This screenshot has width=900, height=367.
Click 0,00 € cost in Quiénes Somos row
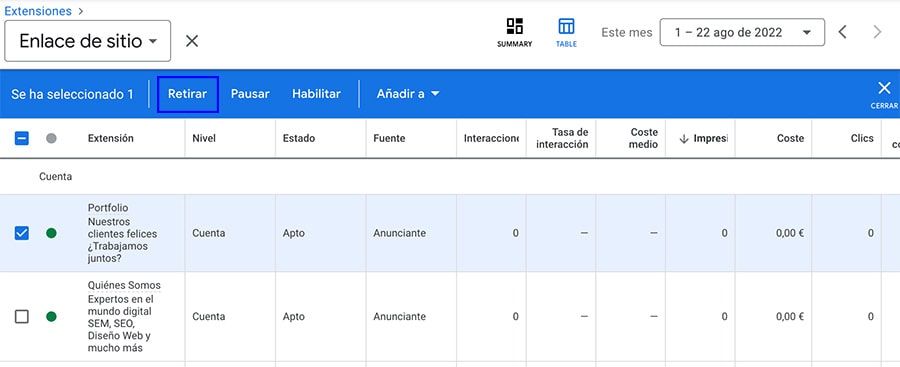(x=790, y=316)
